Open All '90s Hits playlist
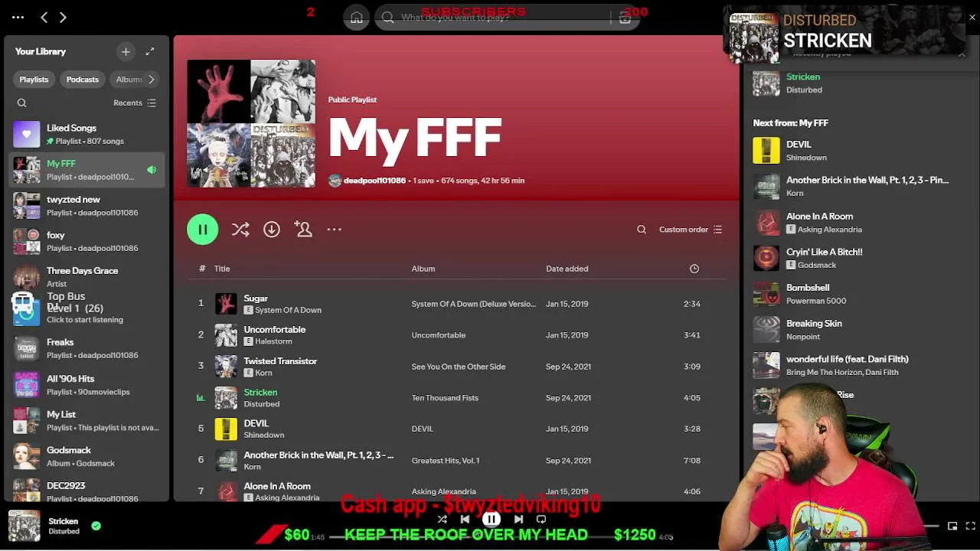980x551 pixels. click(x=88, y=385)
